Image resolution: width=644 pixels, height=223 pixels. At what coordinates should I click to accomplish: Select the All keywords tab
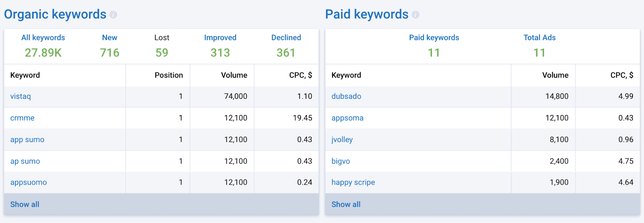pyautogui.click(x=43, y=37)
